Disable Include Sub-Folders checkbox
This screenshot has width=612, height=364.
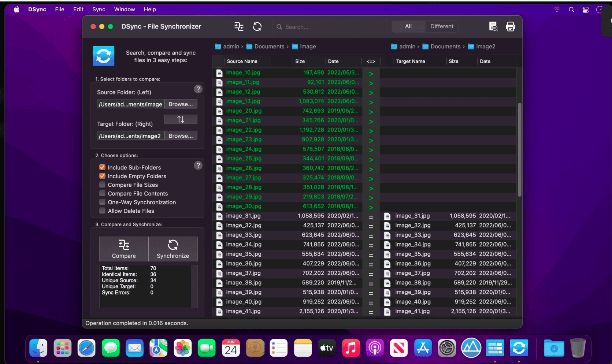tap(103, 167)
